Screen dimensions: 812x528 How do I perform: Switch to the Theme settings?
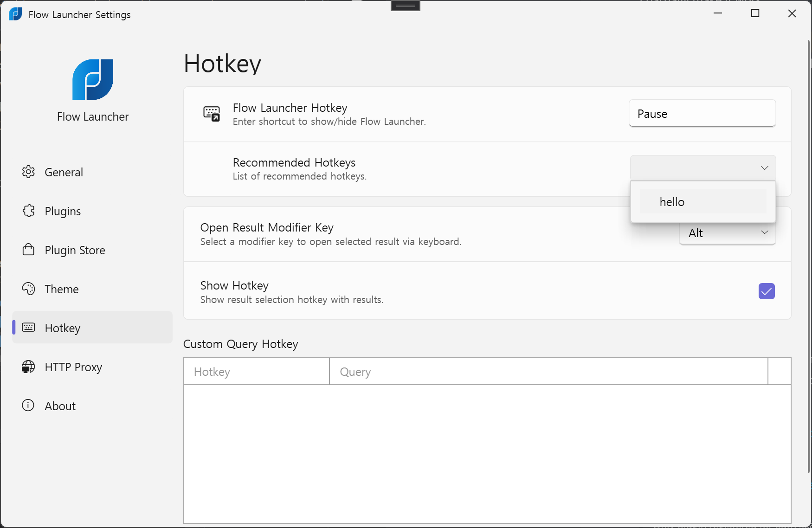[92, 289]
